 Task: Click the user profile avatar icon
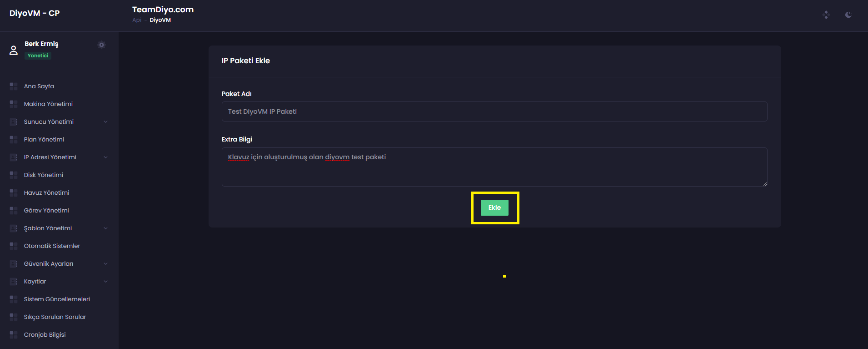[14, 50]
